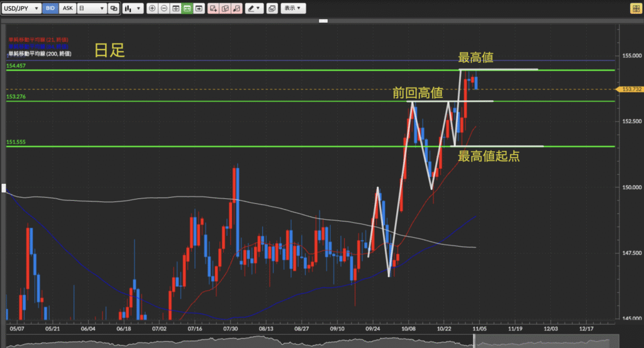Image resolution: width=644 pixels, height=348 pixels.
Task: Open the 日 timeframe dropdown
Action: 91,9
